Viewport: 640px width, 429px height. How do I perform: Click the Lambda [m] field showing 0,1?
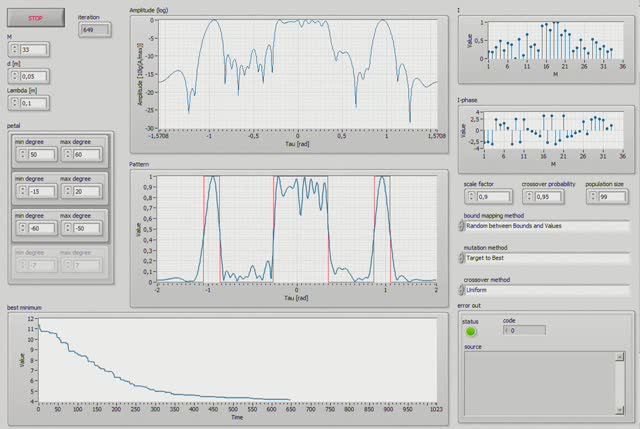click(33, 103)
